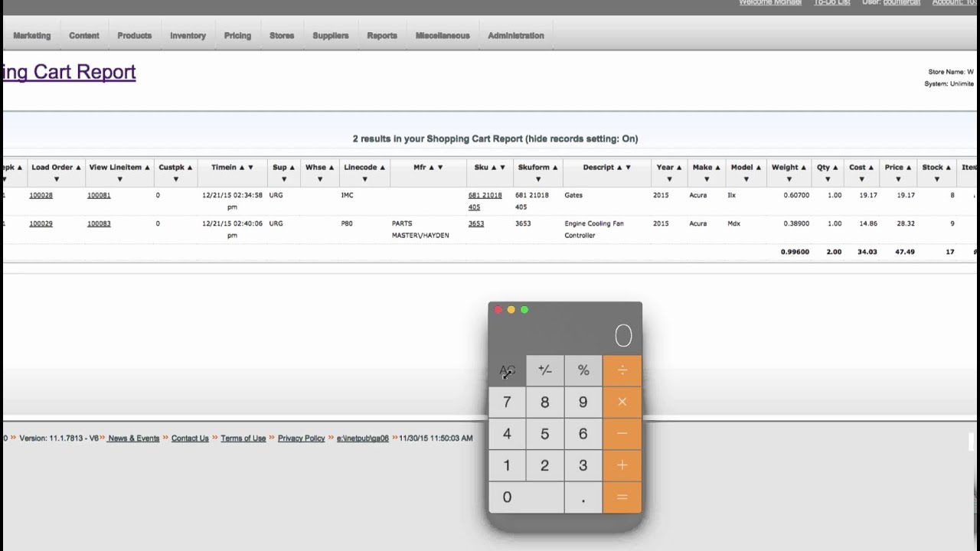Open the Administration menu
The image size is (980, 551).
pyautogui.click(x=516, y=36)
